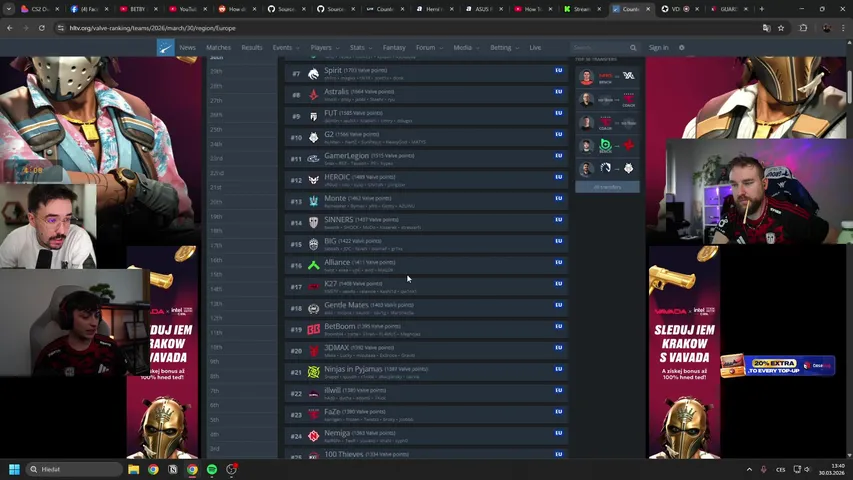This screenshot has height=480, width=853.
Task: Click the All transfers button
Action: coord(607,187)
